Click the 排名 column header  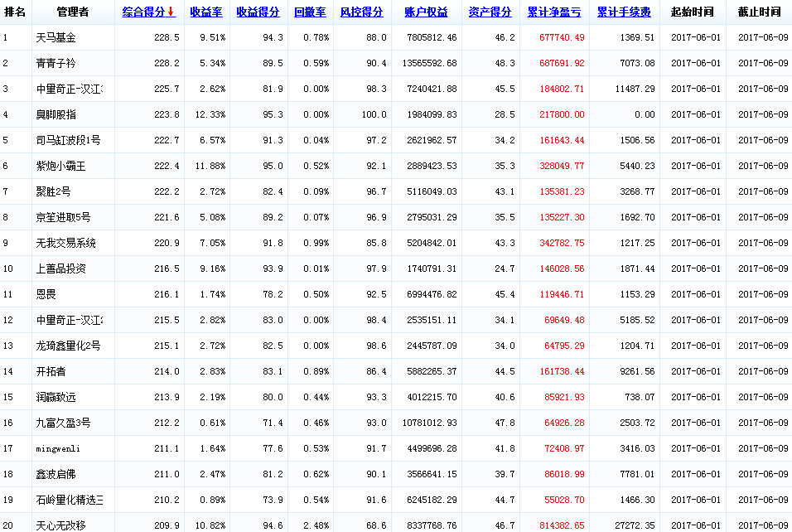[x=15, y=12]
